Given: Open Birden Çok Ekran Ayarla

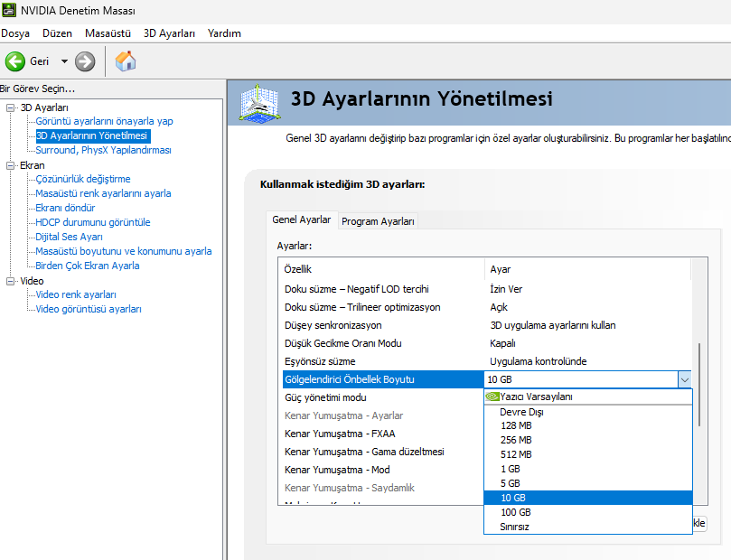Looking at the screenshot, I should pos(88,266).
